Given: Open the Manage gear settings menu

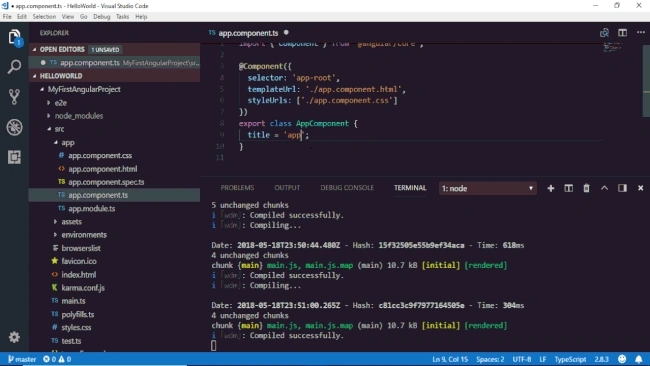Looking at the screenshot, I should 15,337.
